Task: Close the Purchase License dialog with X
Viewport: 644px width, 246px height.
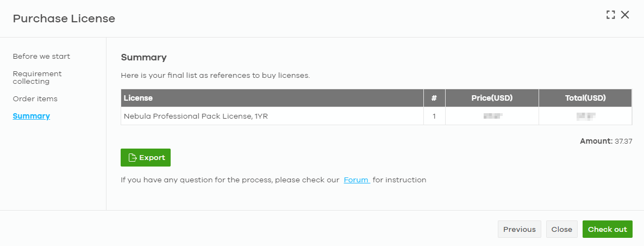Action: point(624,15)
